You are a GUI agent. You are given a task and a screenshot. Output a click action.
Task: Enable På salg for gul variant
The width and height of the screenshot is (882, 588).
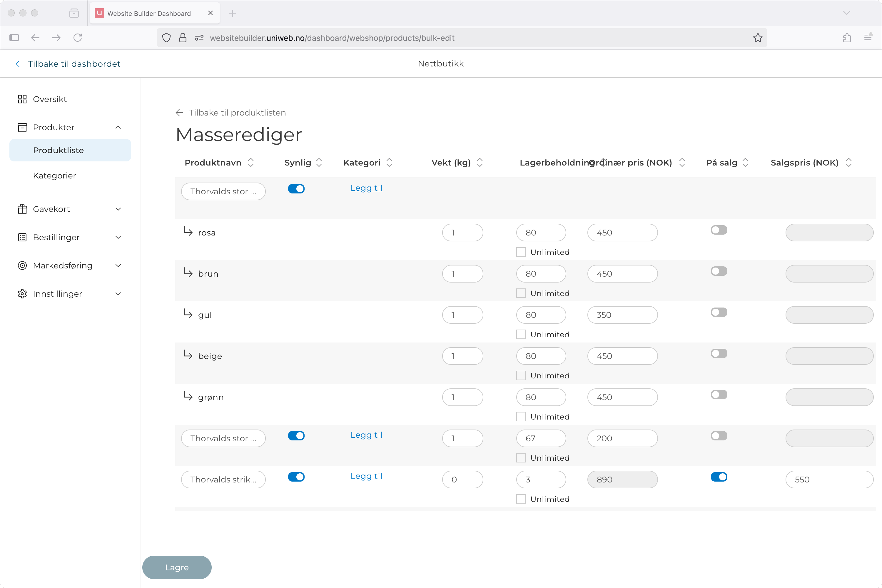click(x=719, y=312)
